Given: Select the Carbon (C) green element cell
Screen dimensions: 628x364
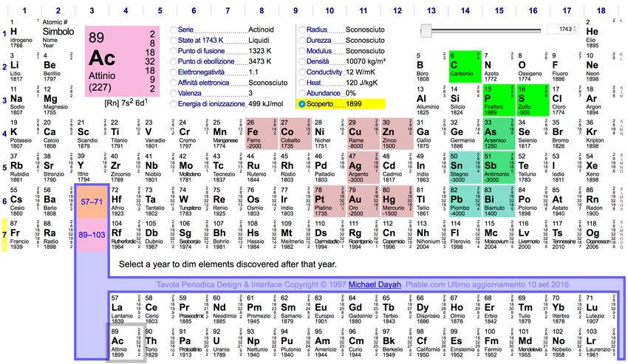Looking at the screenshot, I should point(465,66).
